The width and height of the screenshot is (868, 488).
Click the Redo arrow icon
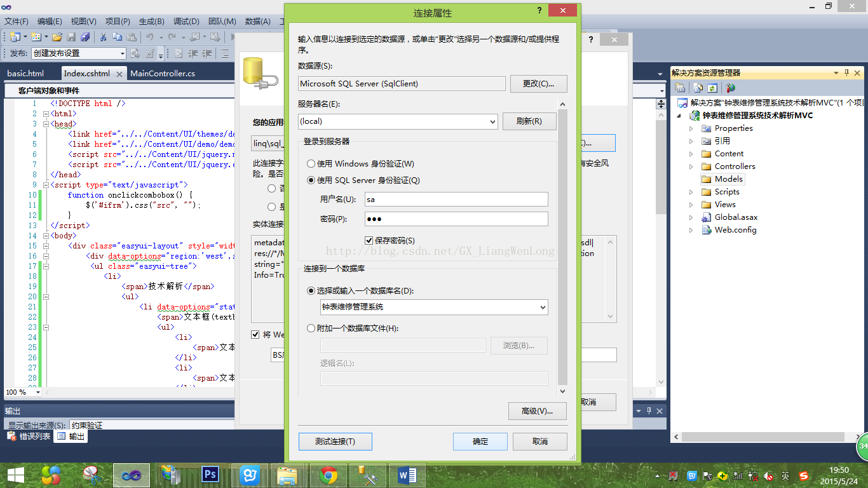tap(172, 37)
